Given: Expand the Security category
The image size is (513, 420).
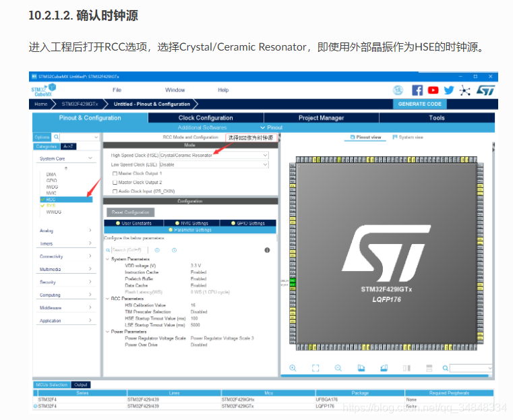Looking at the screenshot, I should pos(66,282).
